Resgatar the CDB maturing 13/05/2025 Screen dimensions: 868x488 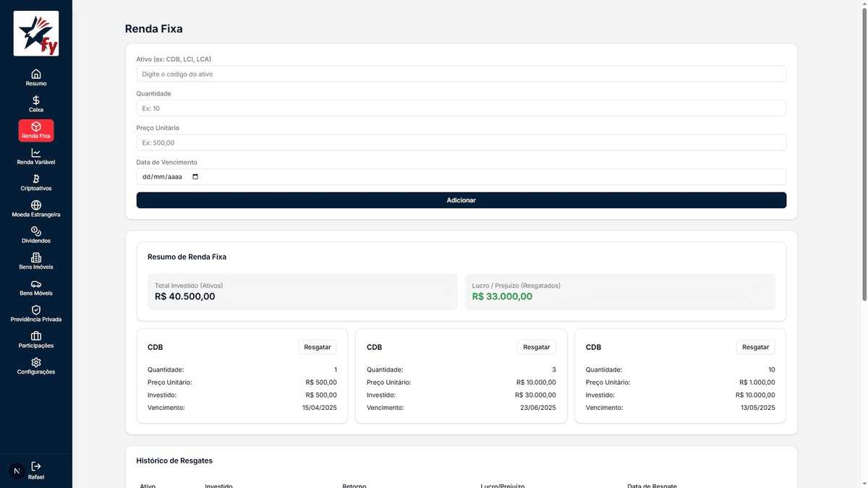(x=755, y=347)
